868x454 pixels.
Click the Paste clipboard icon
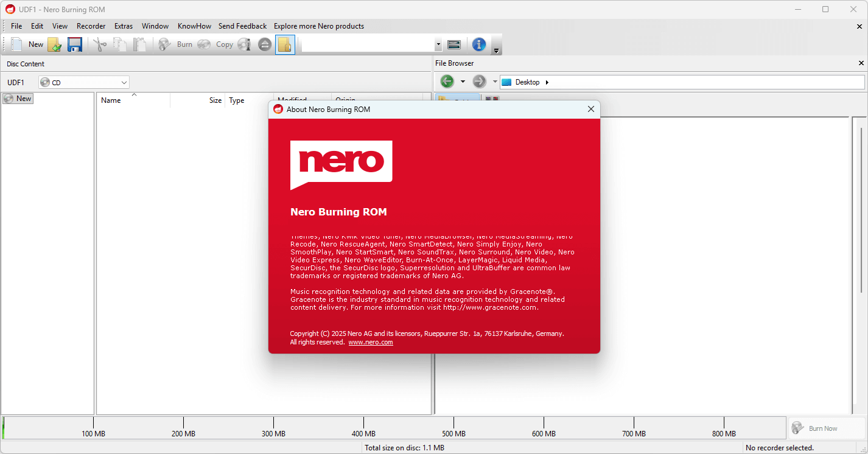[x=141, y=44]
